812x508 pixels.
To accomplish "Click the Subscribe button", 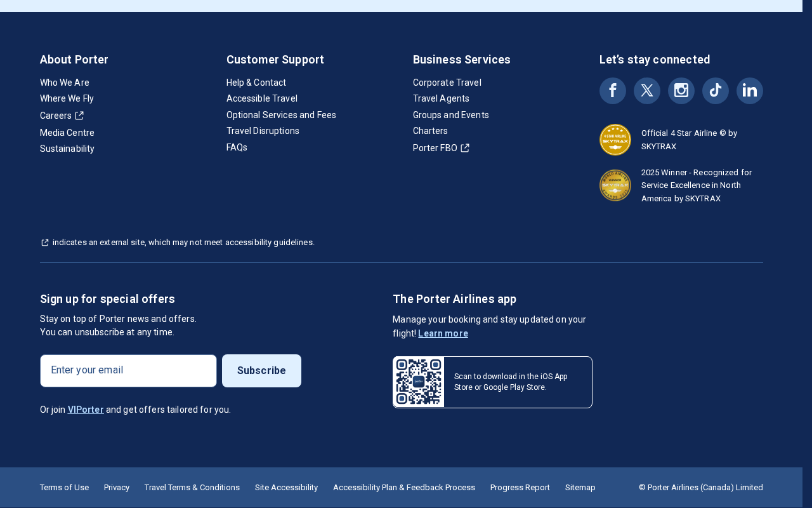I will (x=261, y=371).
